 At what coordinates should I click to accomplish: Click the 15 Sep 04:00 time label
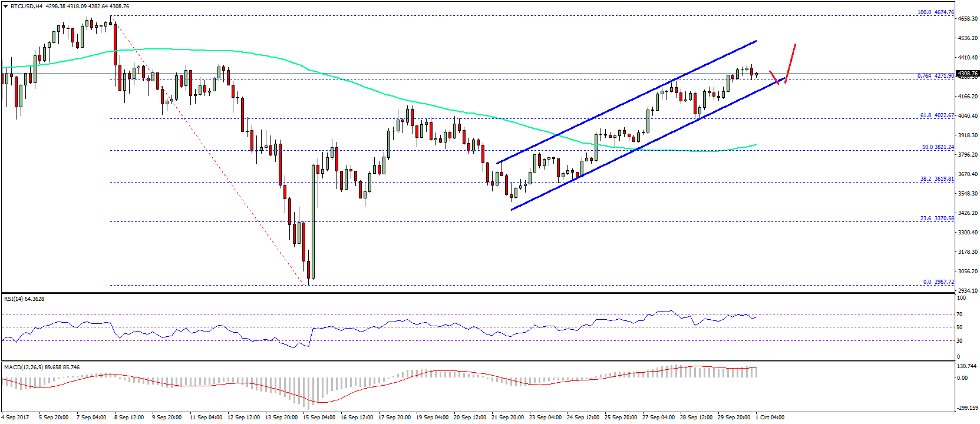point(319,418)
